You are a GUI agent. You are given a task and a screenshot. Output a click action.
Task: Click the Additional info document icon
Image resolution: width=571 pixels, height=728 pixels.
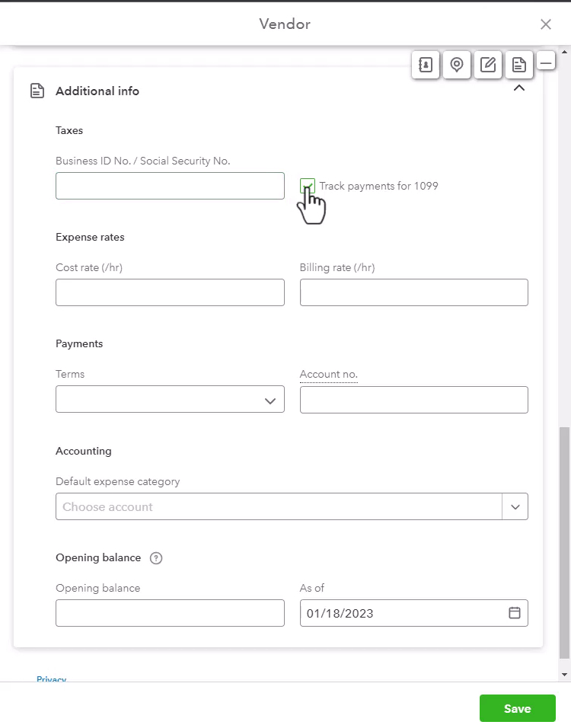pyautogui.click(x=37, y=91)
